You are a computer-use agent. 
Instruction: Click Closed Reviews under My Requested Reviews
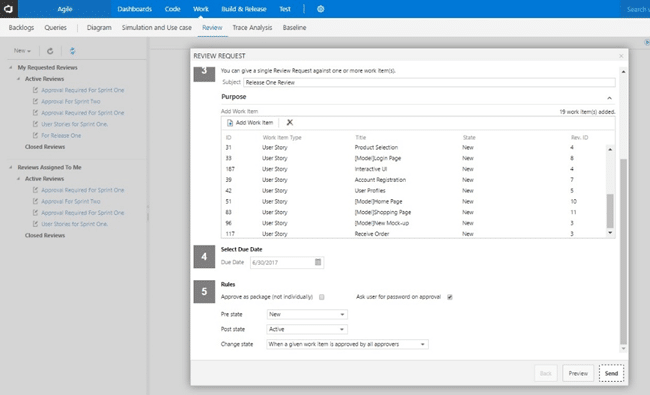point(45,147)
